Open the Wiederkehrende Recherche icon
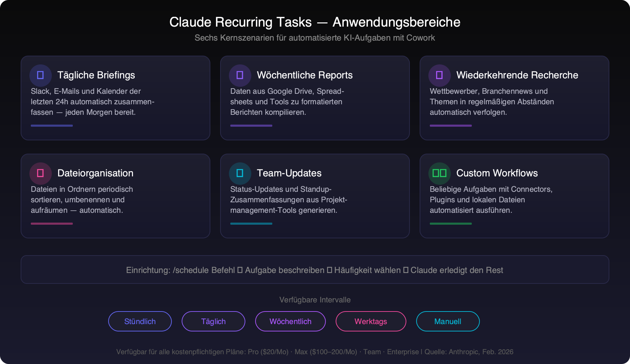This screenshot has width=630, height=364. [x=439, y=75]
